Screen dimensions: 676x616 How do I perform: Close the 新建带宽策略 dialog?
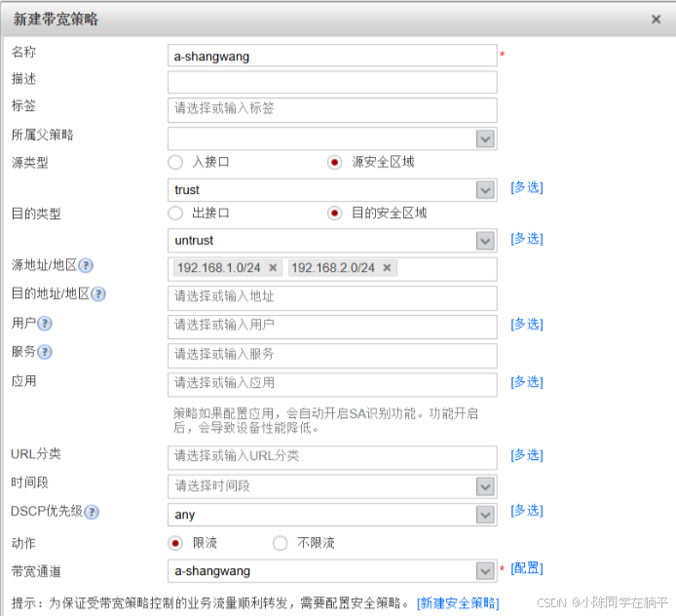click(x=656, y=19)
